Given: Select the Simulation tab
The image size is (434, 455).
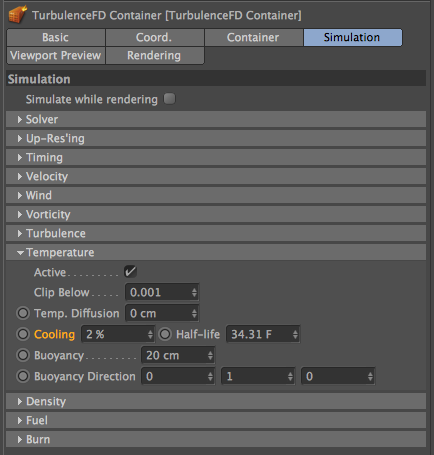Looking at the screenshot, I should pyautogui.click(x=353, y=37).
